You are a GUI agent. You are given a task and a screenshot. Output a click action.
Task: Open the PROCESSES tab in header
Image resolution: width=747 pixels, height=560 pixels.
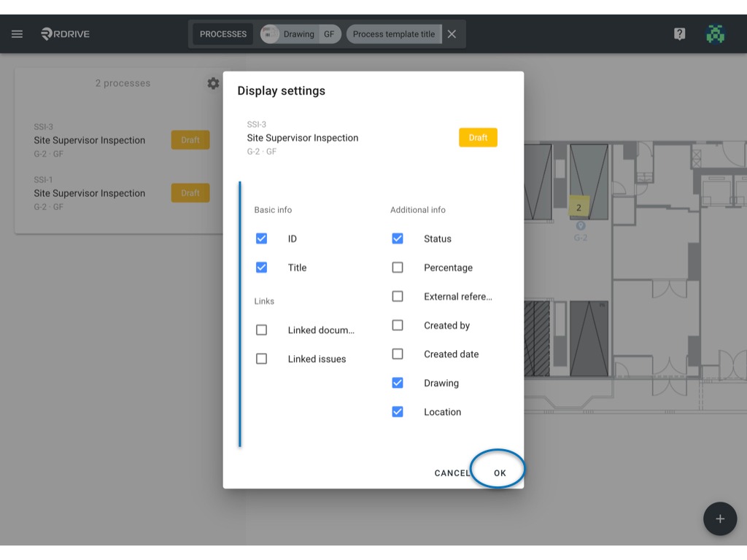coord(223,34)
